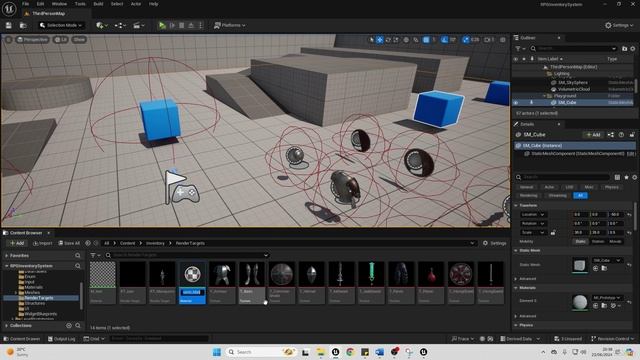Click the Save current level icon
Image resolution: width=640 pixels, height=360 pixels.
[9, 25]
